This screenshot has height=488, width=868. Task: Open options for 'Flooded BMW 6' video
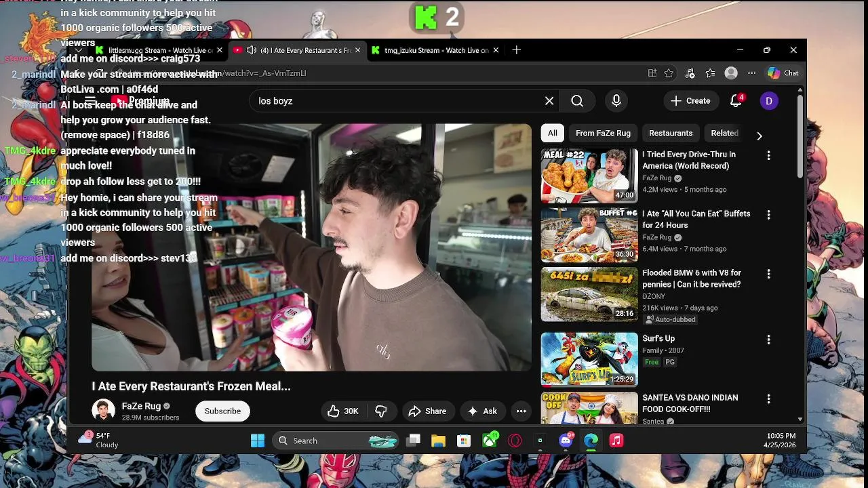768,274
